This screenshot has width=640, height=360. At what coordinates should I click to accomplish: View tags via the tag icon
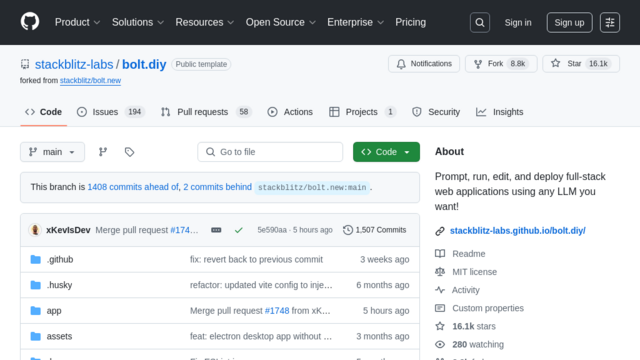click(x=129, y=152)
